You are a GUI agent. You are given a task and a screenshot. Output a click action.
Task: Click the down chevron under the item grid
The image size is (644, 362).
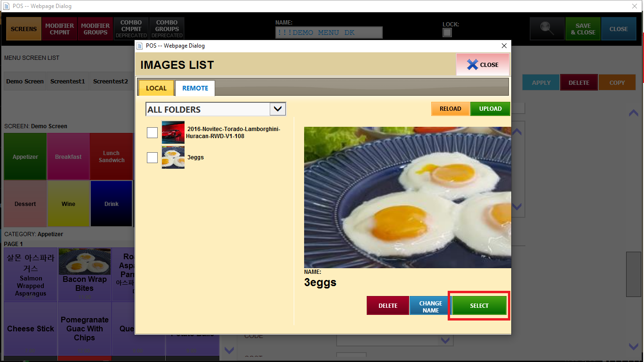229,350
